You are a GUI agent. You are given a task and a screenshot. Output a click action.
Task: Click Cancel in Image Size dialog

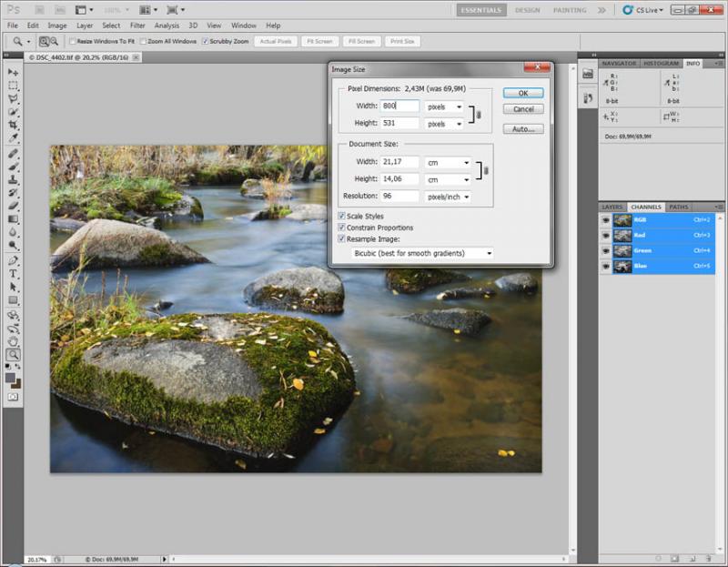point(523,109)
